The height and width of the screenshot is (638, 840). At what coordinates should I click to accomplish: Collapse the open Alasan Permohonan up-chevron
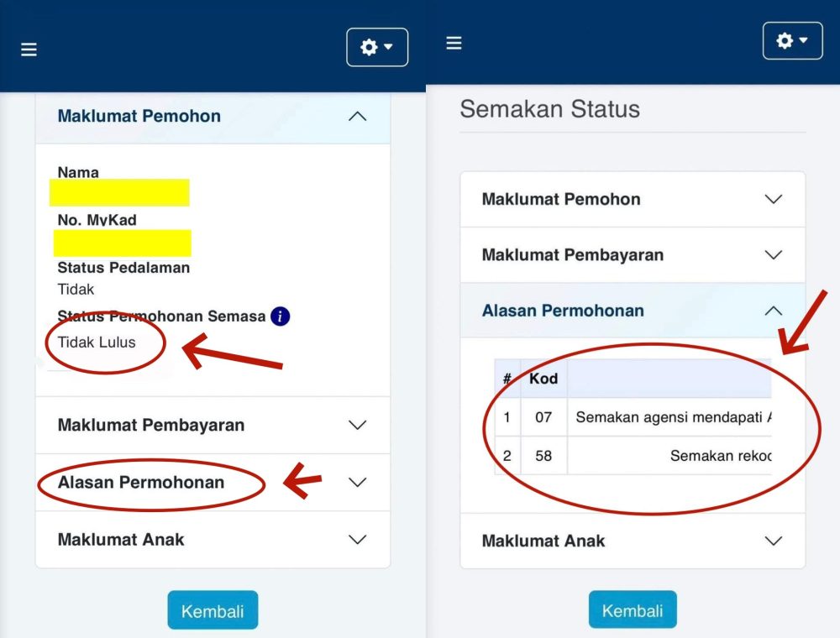[x=773, y=311]
